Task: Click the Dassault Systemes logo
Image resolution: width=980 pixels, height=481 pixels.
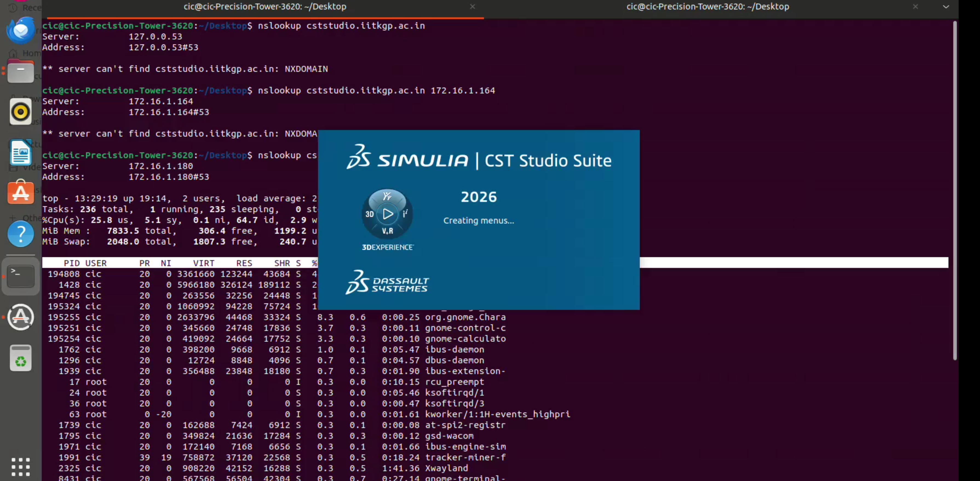Action: (x=387, y=282)
